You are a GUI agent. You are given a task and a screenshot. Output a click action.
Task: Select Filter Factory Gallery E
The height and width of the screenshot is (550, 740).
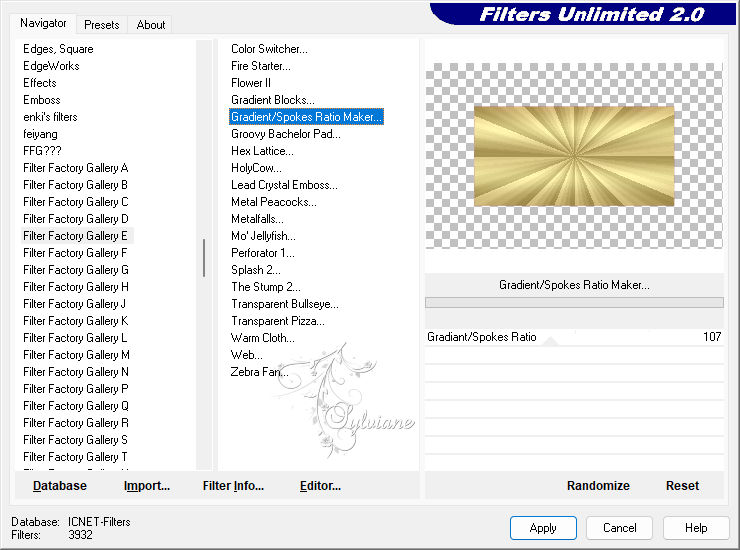76,236
